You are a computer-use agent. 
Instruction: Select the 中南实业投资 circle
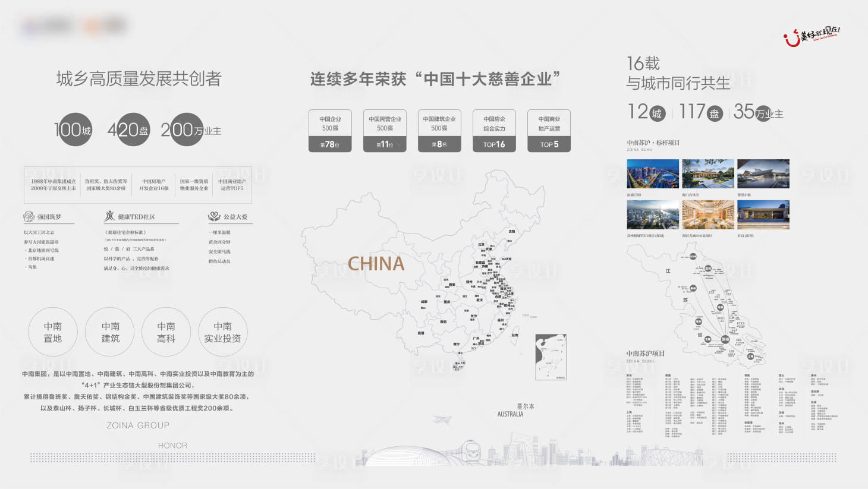coord(223,332)
